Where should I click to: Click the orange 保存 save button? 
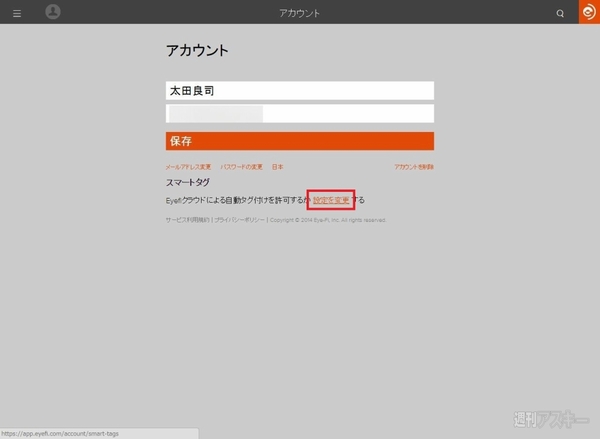tap(300, 141)
